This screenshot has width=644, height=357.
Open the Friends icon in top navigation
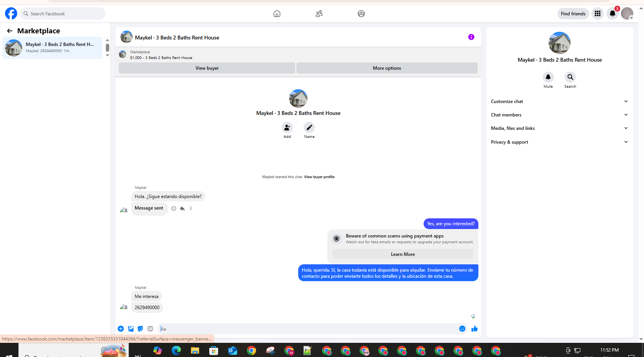pos(319,14)
